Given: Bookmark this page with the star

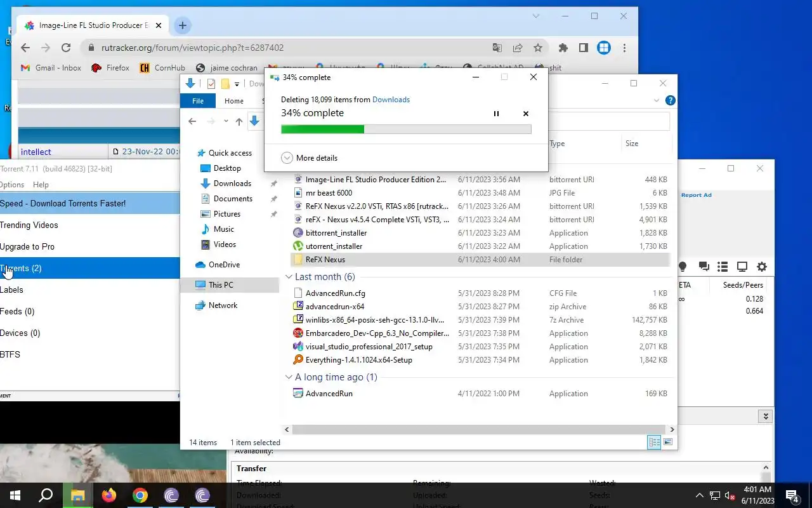Looking at the screenshot, I should tap(538, 48).
